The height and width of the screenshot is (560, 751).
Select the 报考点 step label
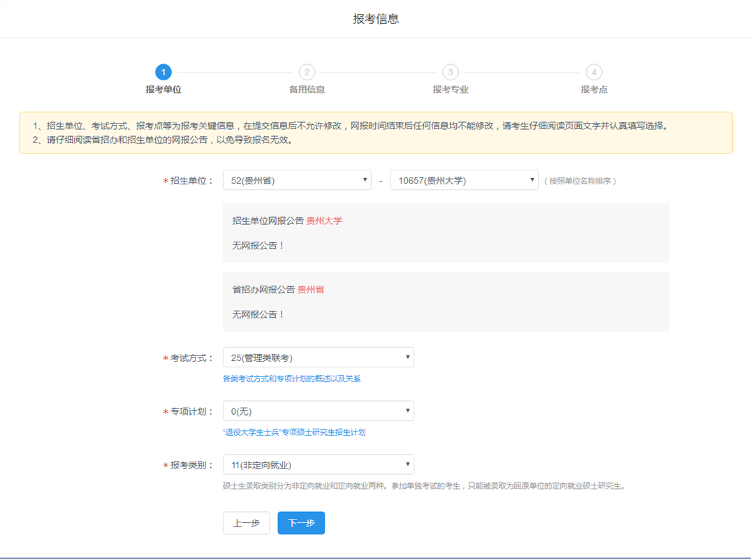click(594, 89)
